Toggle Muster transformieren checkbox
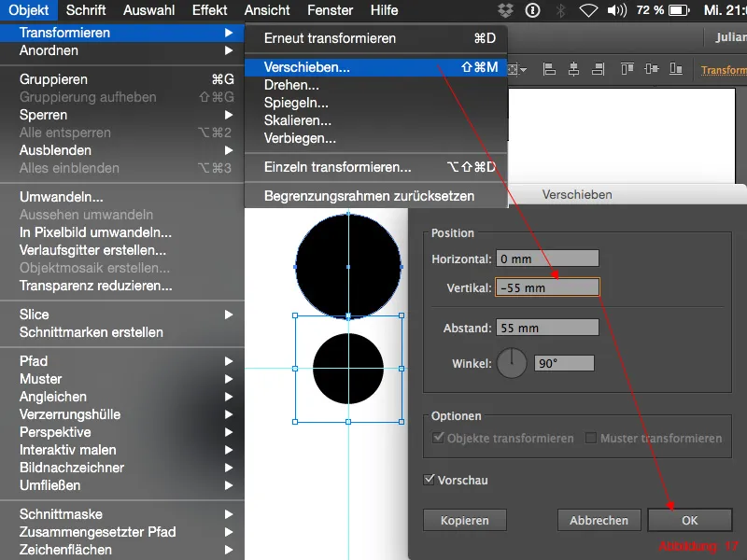Screen dimensions: 747x560 coord(591,438)
